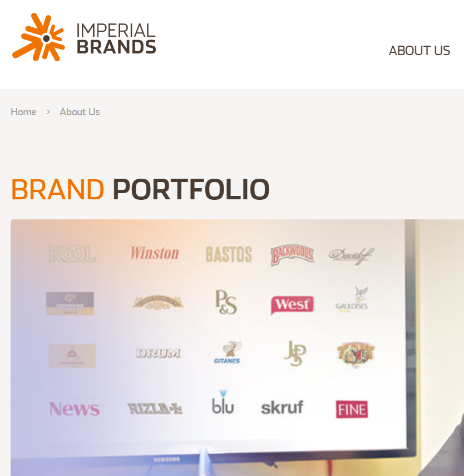The image size is (464, 476).
Task: Click the West red logo
Action: tap(292, 305)
